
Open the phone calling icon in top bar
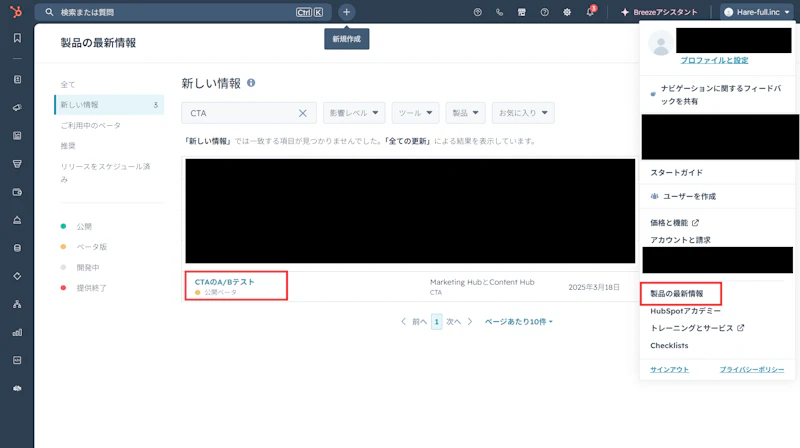499,12
